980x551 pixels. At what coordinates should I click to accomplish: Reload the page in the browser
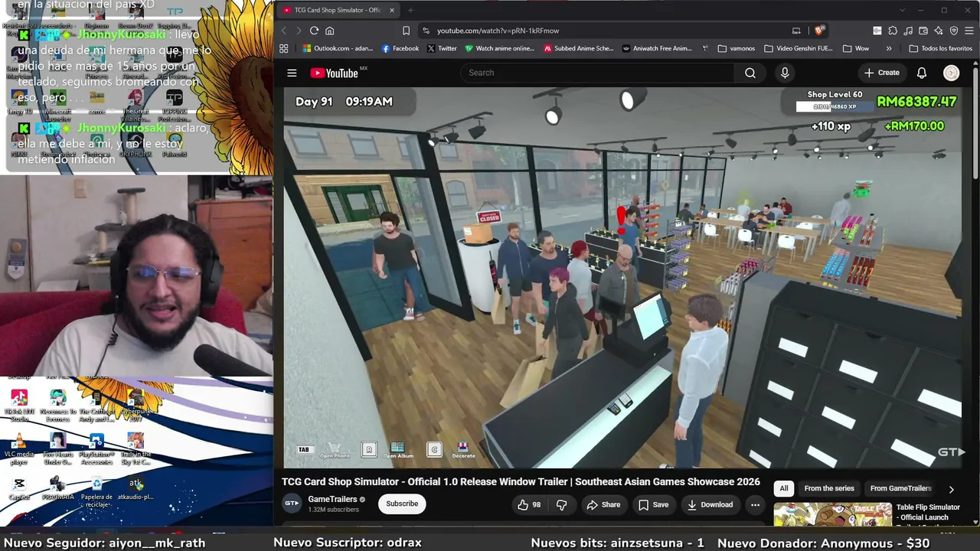click(x=314, y=31)
